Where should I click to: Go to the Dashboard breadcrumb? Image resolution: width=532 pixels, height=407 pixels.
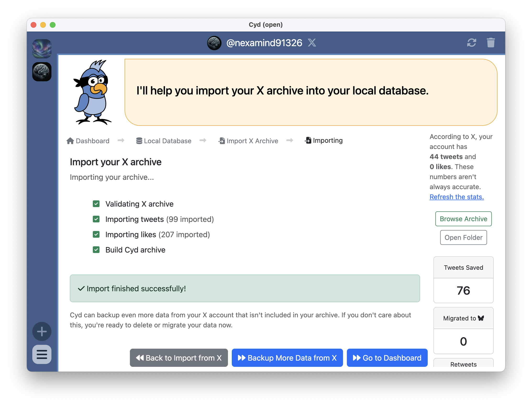88,141
